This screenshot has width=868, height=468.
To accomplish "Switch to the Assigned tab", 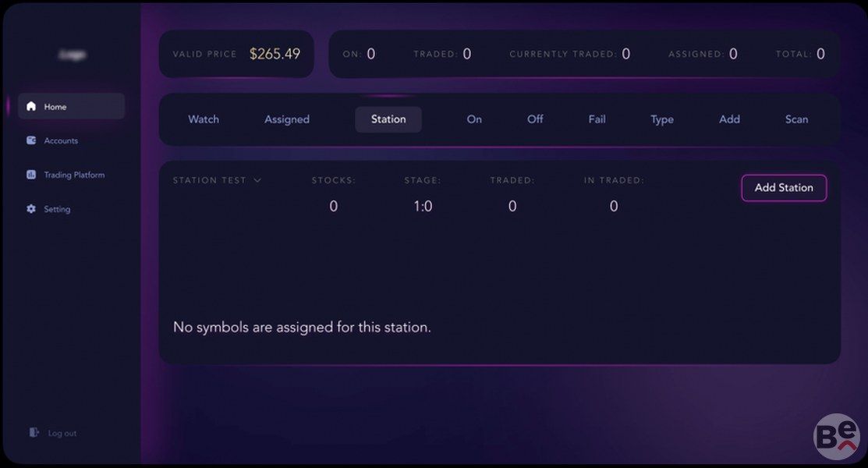I will pyautogui.click(x=287, y=119).
